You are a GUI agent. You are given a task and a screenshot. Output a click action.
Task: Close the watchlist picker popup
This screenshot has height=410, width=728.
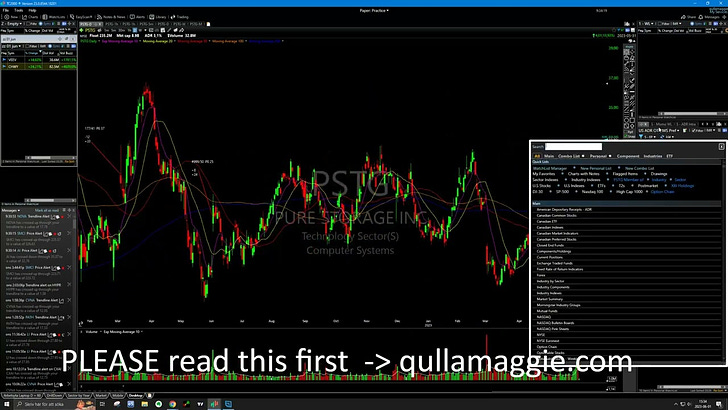(x=721, y=147)
